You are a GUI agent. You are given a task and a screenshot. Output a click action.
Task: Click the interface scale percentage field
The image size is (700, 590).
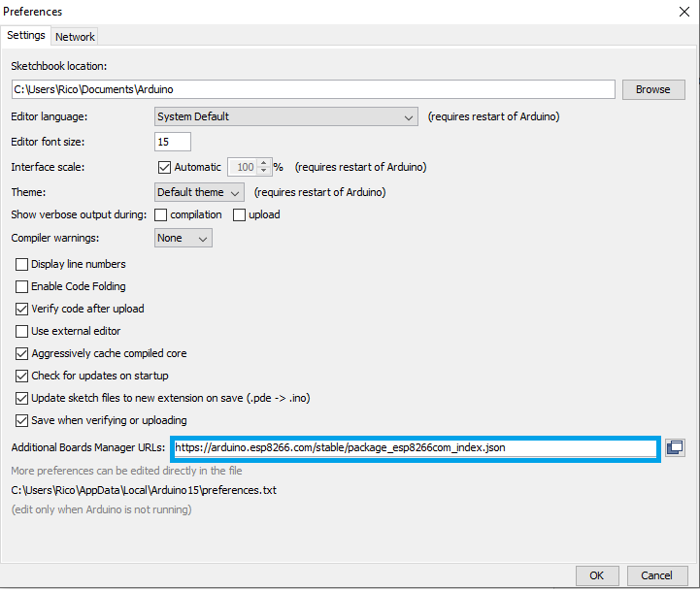coord(244,167)
